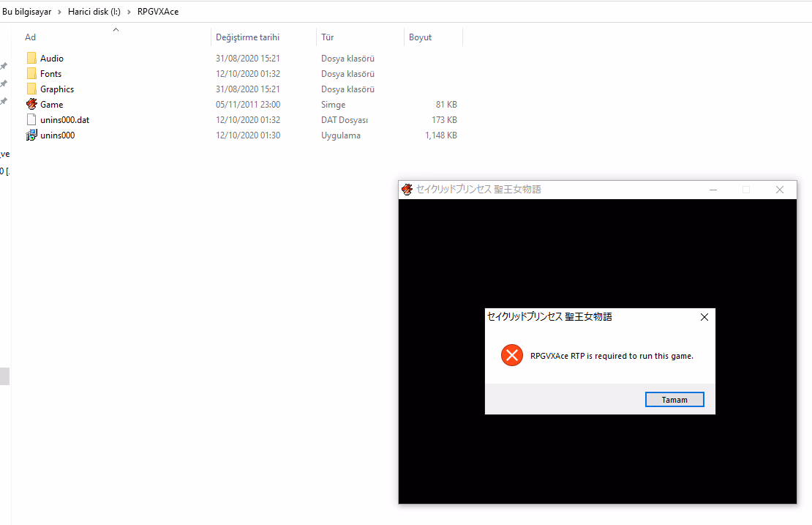Sort by Boyut column header
812x525 pixels.
pyautogui.click(x=420, y=37)
